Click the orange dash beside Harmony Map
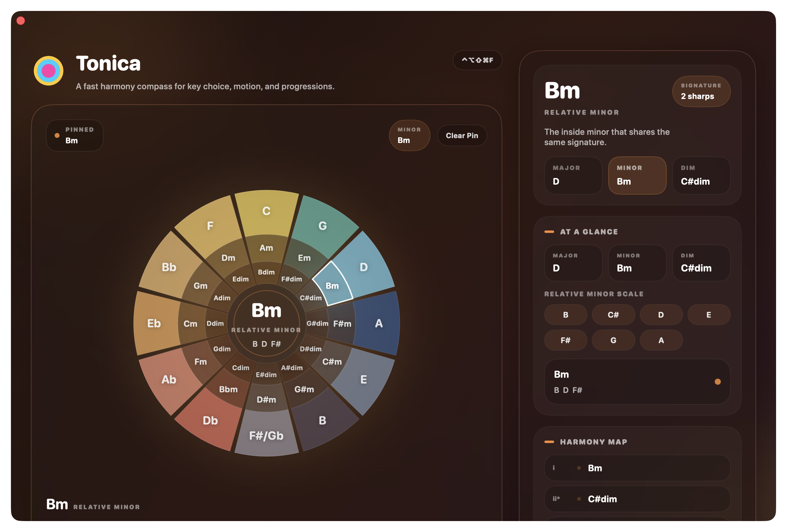The height and width of the screenshot is (532, 787). click(549, 442)
